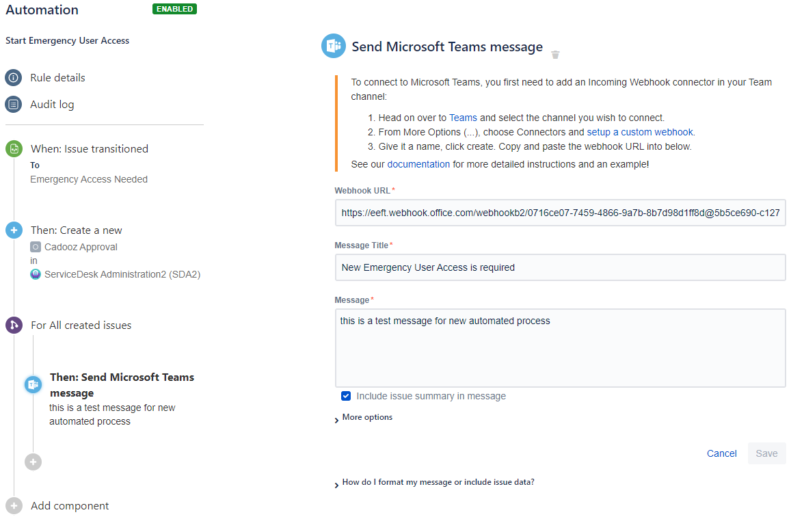804x532 pixels.
Task: Click the ServiceDesk Administration2 (SDA2) text
Action: [122, 274]
